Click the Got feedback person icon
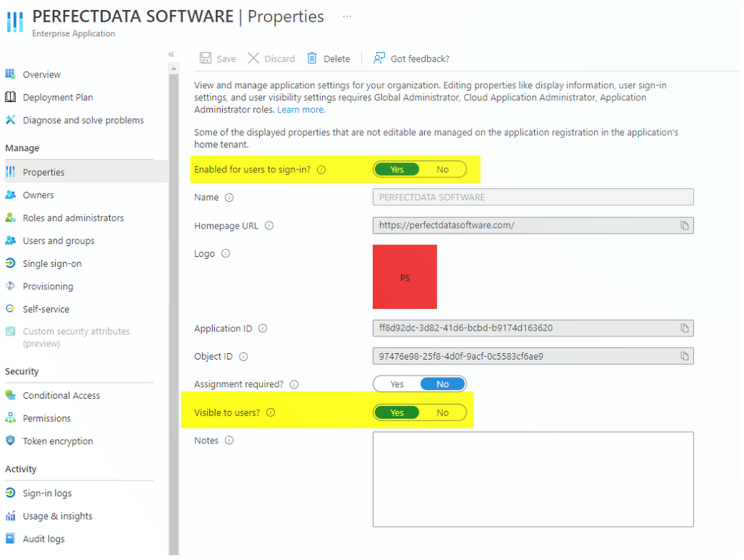 379,58
